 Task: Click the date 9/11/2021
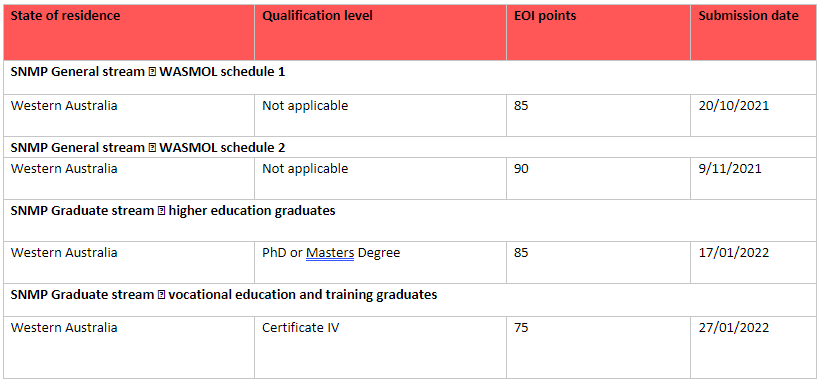click(x=730, y=169)
